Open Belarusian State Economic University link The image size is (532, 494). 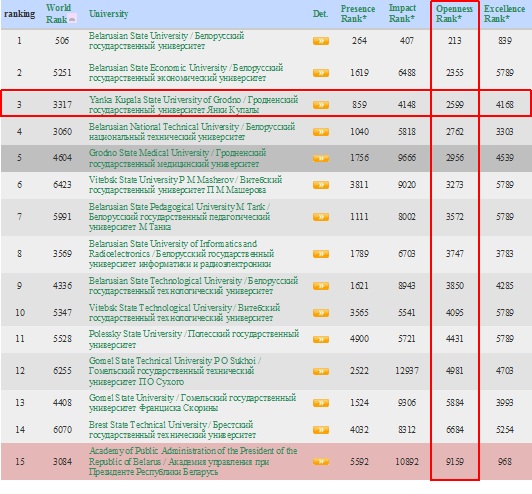click(x=186, y=73)
